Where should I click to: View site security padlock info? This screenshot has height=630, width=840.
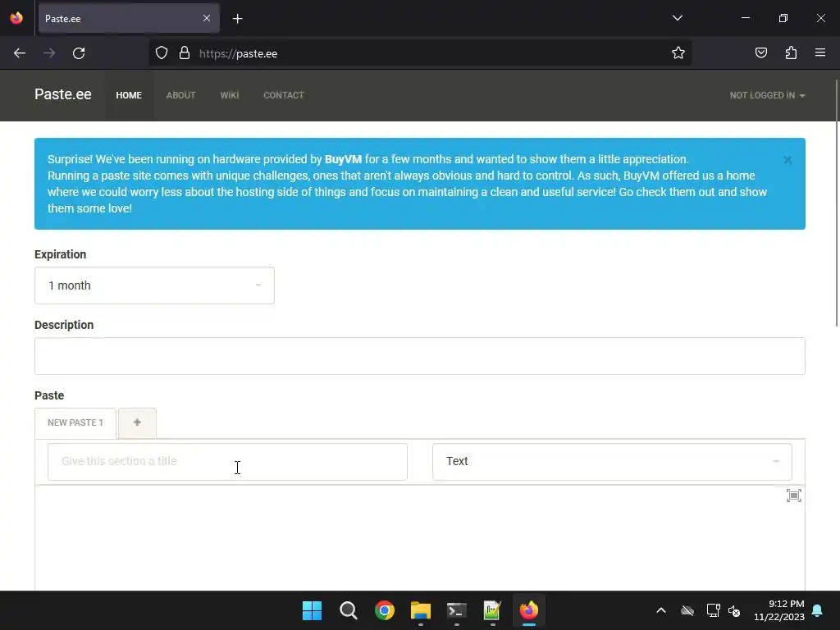[185, 53]
